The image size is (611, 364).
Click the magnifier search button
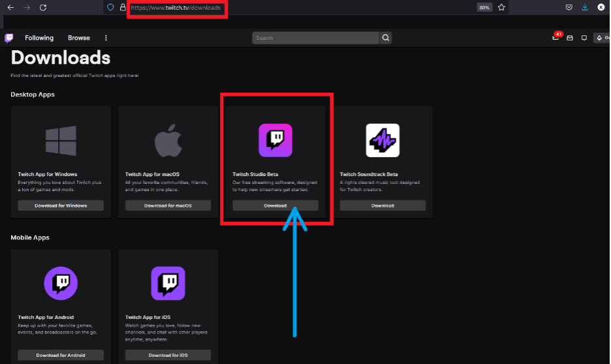[385, 38]
